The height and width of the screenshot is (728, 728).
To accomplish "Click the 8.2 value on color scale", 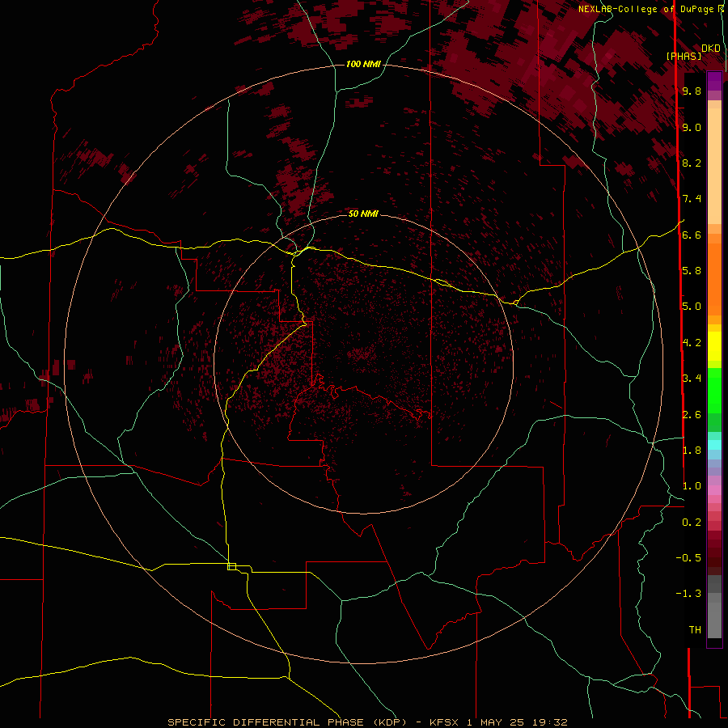I will [692, 163].
